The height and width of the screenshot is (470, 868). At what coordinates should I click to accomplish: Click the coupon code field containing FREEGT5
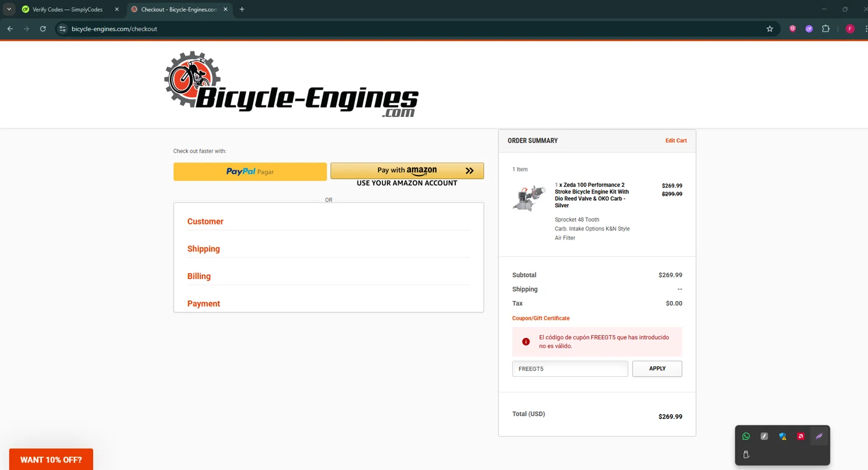pos(570,369)
